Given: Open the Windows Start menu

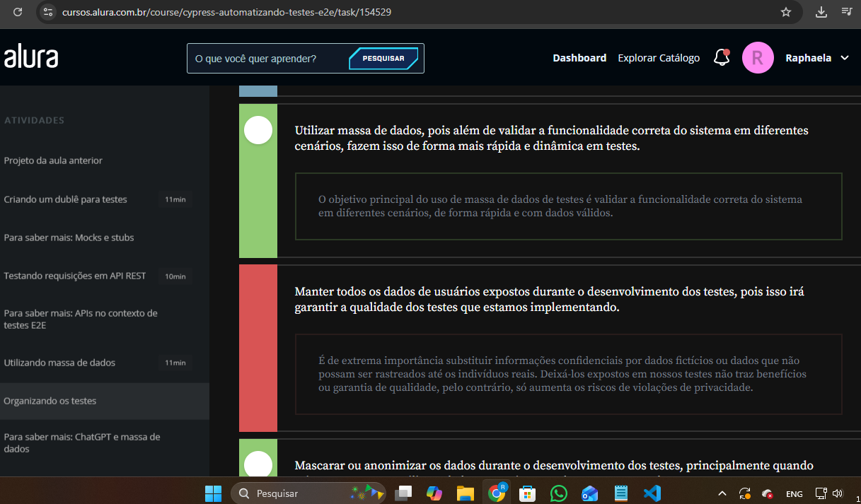Looking at the screenshot, I should coord(213,493).
